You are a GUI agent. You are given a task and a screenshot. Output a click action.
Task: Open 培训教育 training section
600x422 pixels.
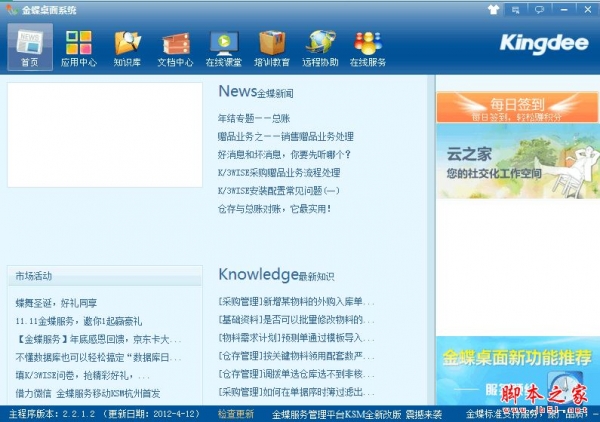point(272,48)
